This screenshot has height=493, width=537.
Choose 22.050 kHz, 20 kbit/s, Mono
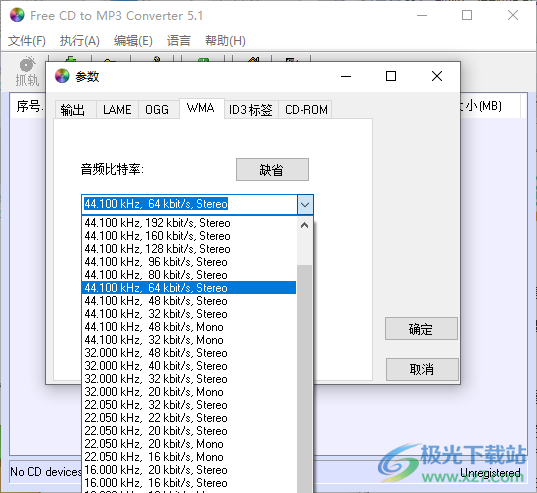tap(189, 444)
